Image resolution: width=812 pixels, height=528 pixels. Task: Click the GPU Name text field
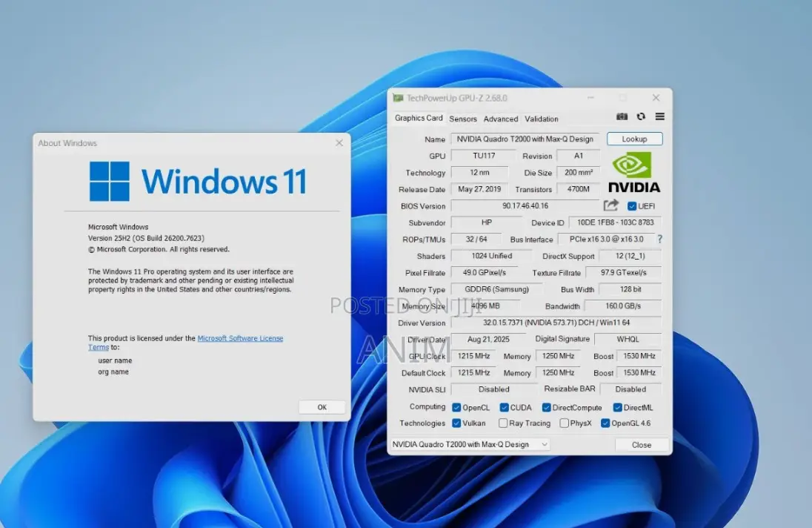click(525, 139)
